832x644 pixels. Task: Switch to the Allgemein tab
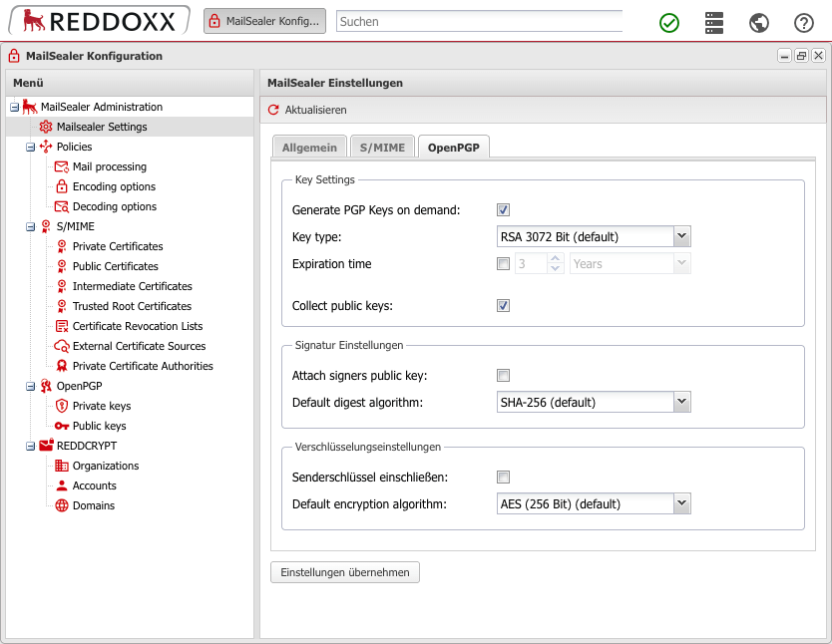coord(309,147)
